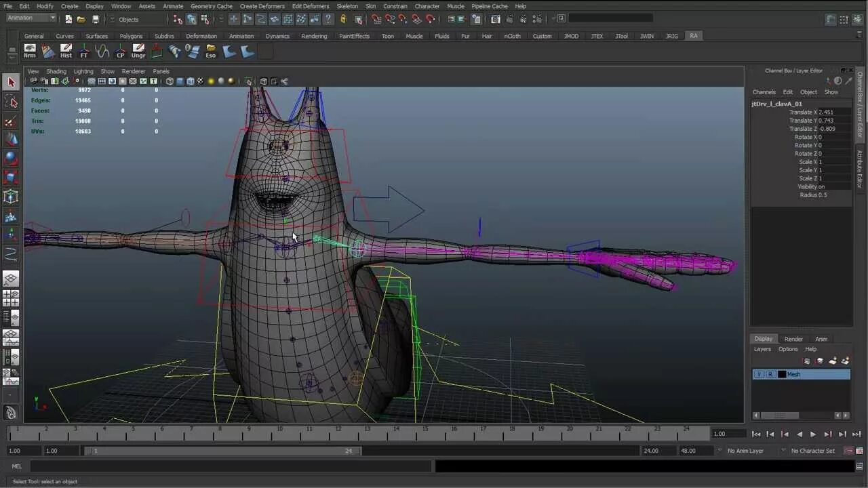The width and height of the screenshot is (868, 488).
Task: Open the single perspective layout icon
Action: pos(11,279)
